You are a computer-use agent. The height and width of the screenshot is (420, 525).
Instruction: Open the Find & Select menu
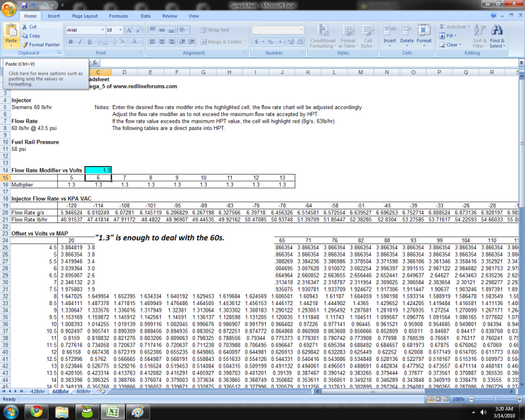tap(497, 36)
